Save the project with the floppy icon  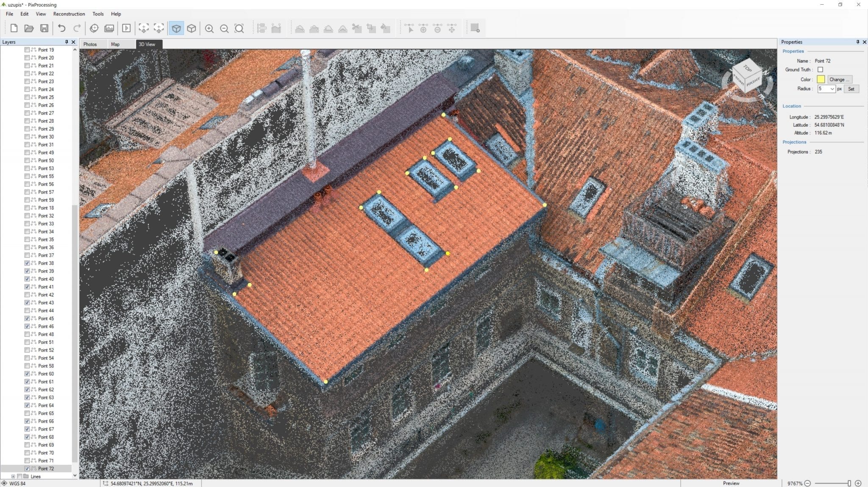(44, 28)
